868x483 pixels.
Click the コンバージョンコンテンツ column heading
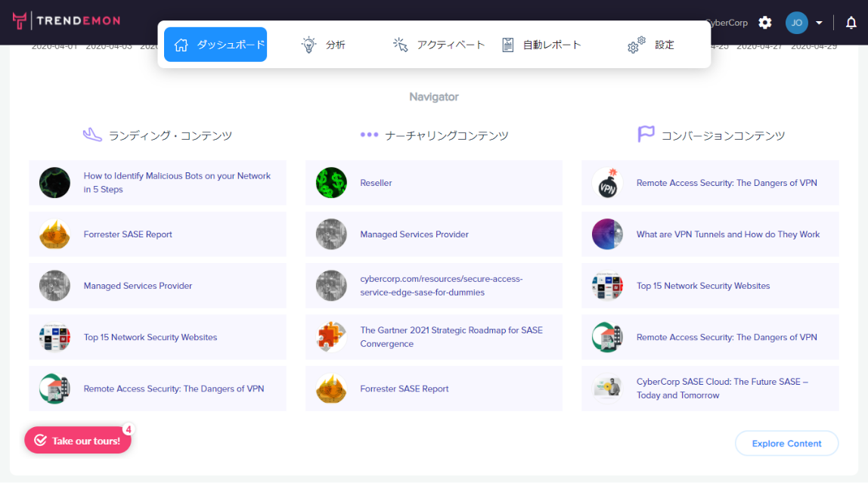[x=723, y=135]
